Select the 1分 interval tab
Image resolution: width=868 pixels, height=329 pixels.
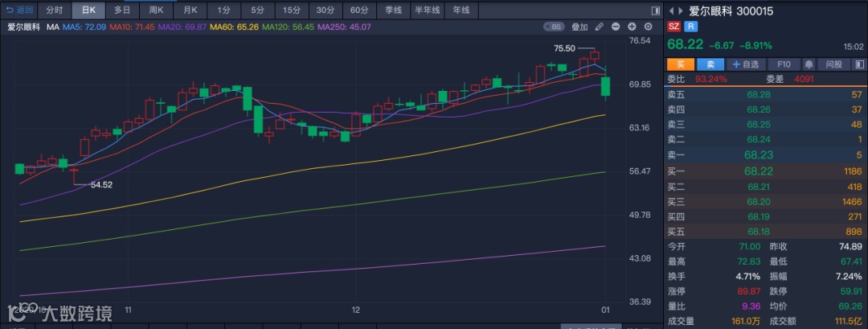[x=223, y=10]
